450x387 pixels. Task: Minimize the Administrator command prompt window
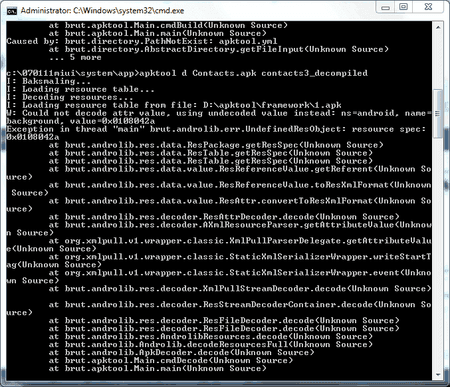tap(385, 7)
